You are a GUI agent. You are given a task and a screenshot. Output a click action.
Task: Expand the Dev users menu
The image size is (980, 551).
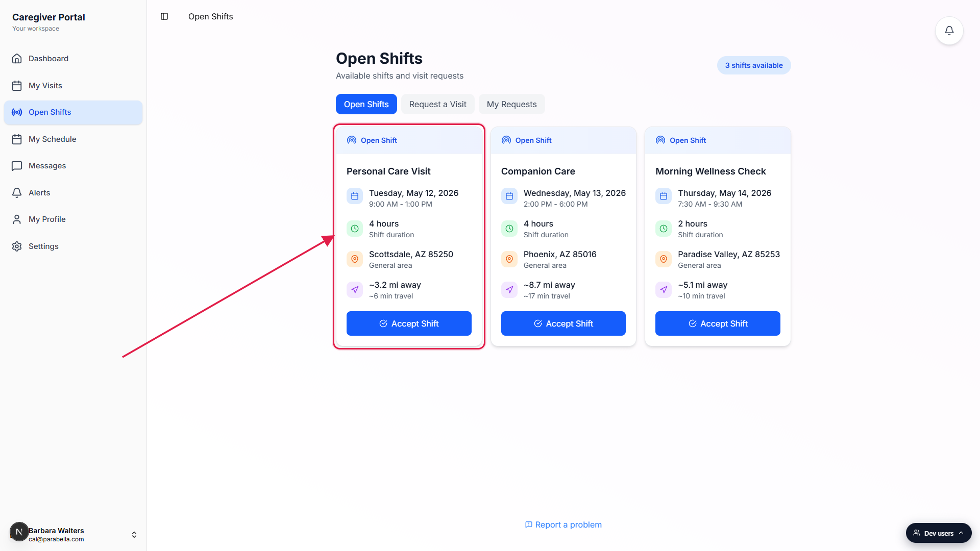pyautogui.click(x=939, y=533)
